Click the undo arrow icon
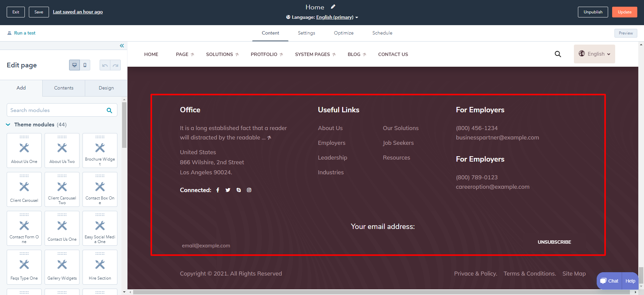Viewport: 644px width, 295px height. 105,65
